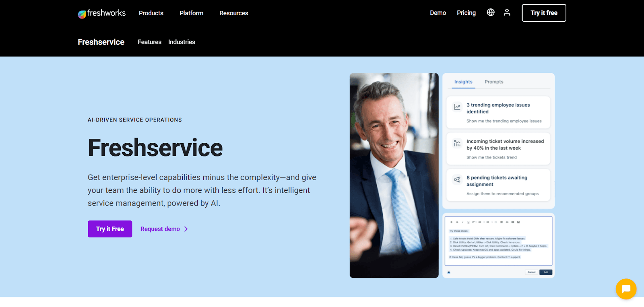The image size is (644, 307).
Task: Click the smiling businessman photo
Action: tap(394, 175)
